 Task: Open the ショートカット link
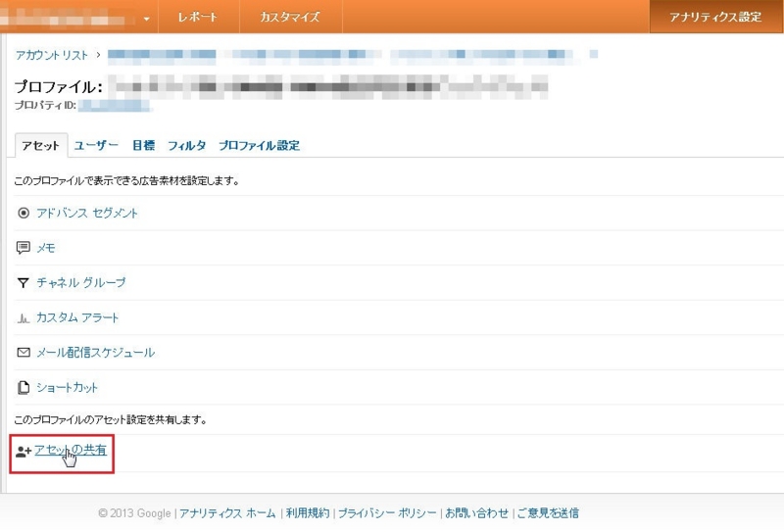coord(67,388)
